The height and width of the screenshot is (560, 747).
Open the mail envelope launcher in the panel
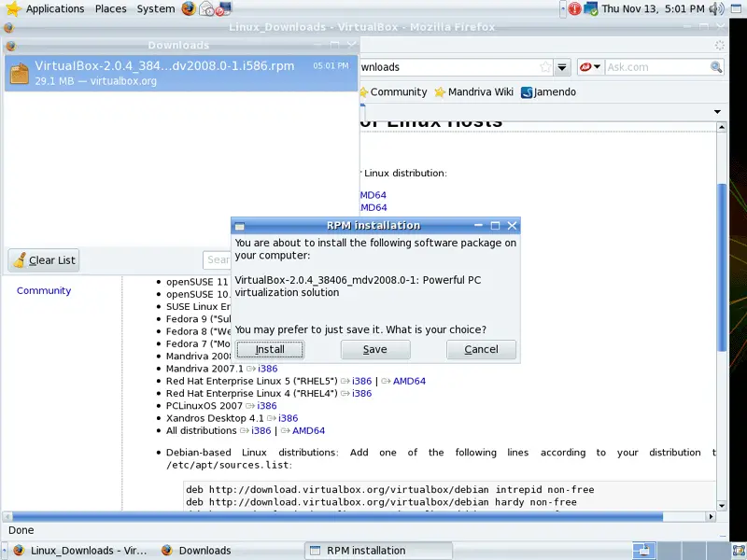coord(206,8)
